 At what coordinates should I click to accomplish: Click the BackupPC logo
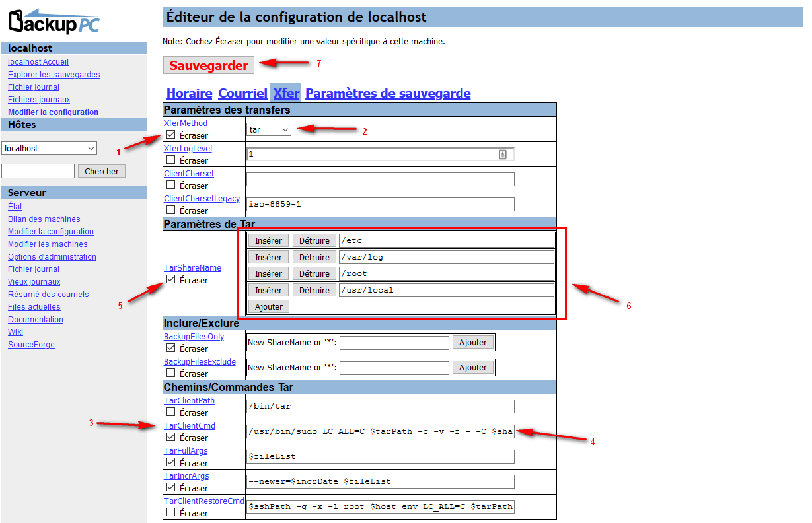[x=54, y=21]
